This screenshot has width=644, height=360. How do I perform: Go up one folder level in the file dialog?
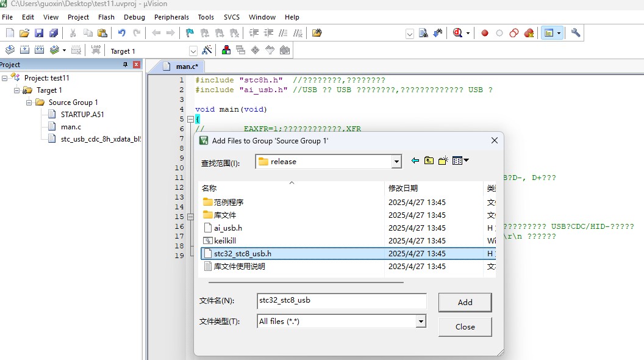429,160
